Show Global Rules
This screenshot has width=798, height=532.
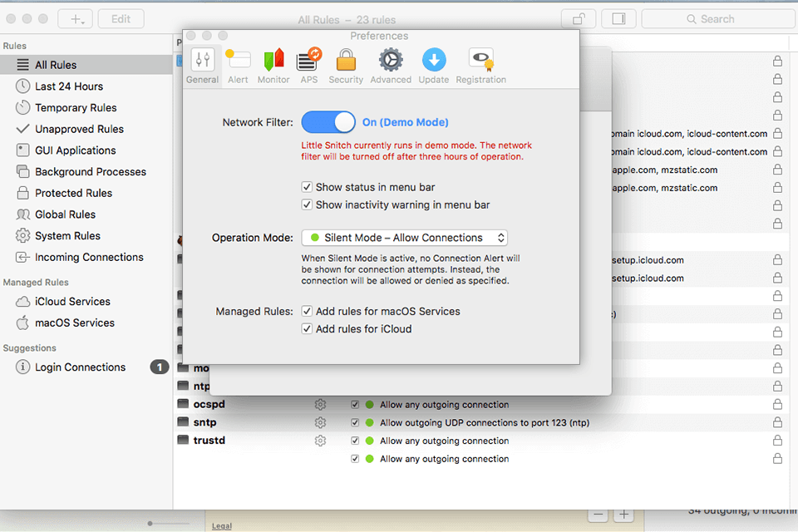pos(86,214)
